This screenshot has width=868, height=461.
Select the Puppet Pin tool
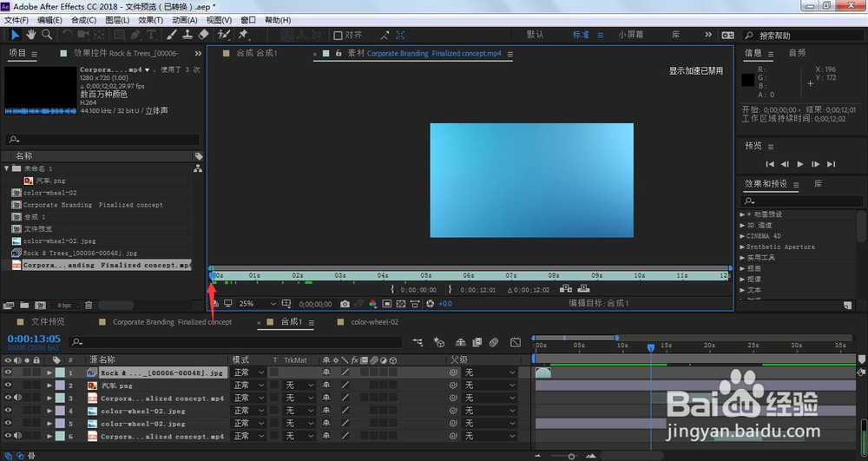[243, 35]
